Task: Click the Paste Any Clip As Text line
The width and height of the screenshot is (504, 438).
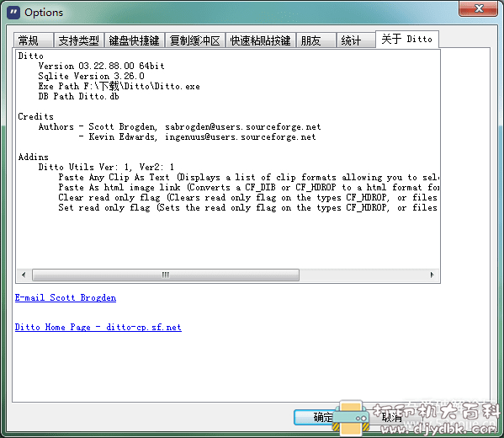Action: [x=249, y=178]
